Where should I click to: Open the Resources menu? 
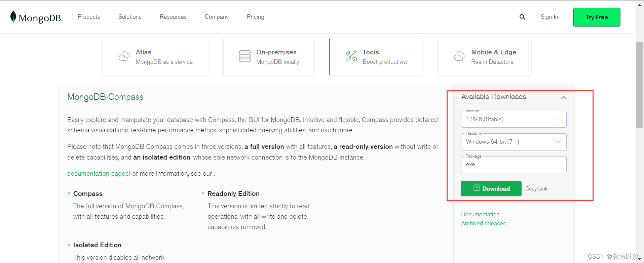click(x=173, y=17)
